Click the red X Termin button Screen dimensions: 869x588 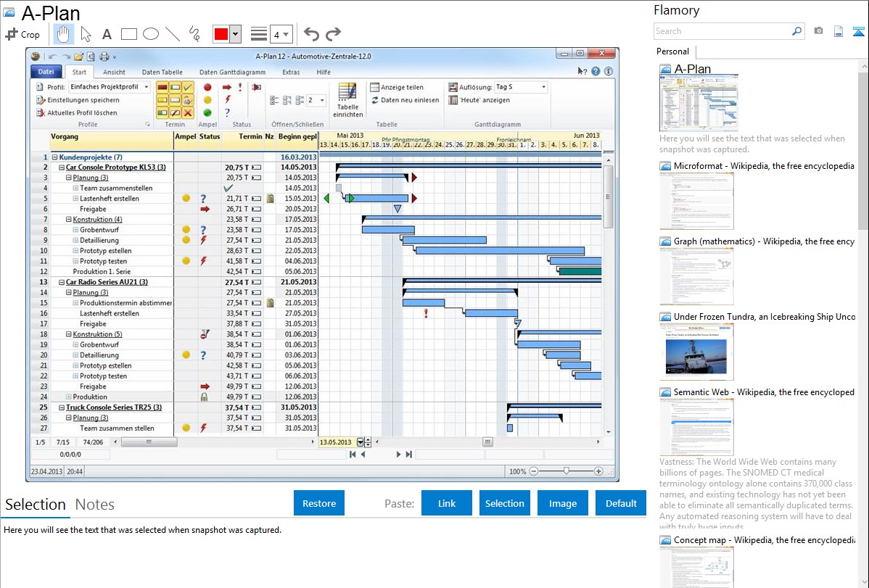[x=188, y=113]
